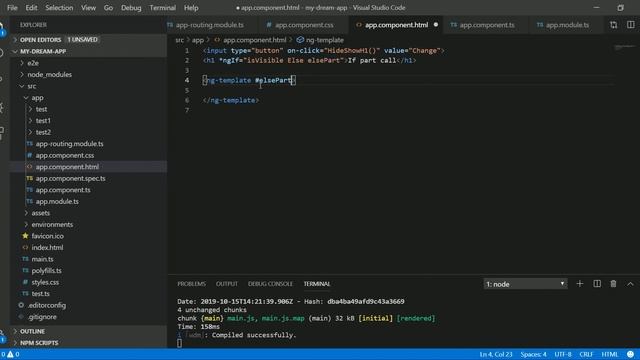Open .gitignore file

tap(88, 317)
